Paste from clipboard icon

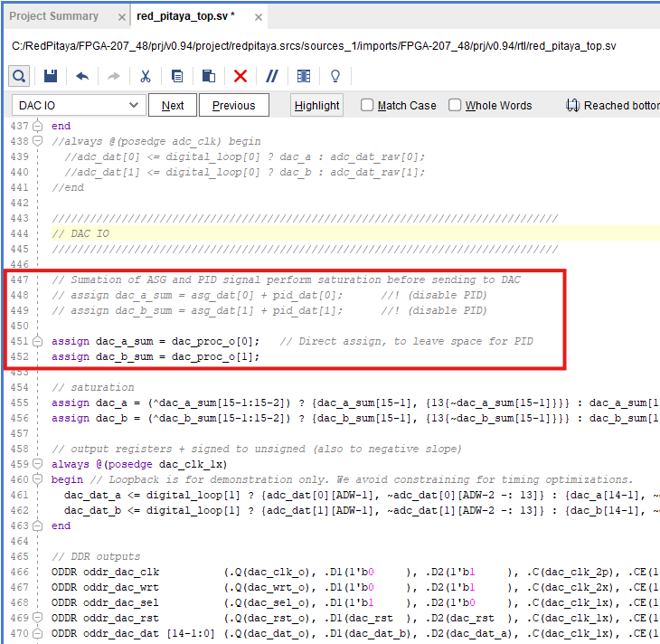click(x=209, y=76)
